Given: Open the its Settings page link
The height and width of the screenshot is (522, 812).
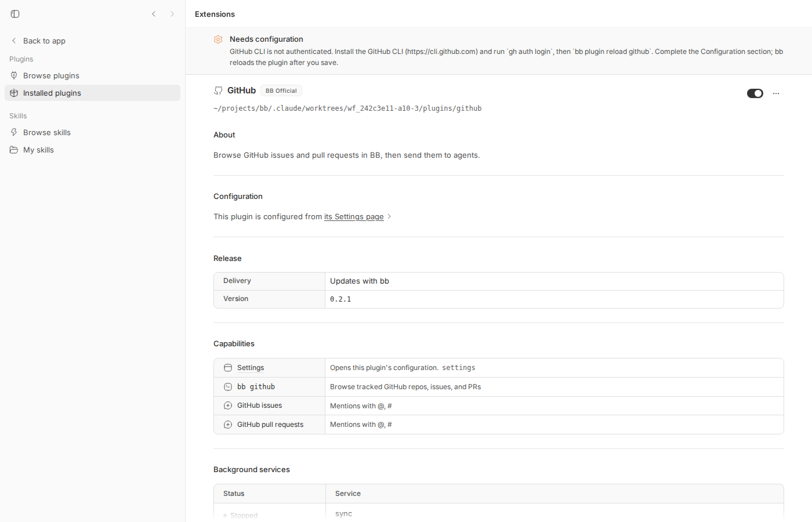Looking at the screenshot, I should (354, 216).
